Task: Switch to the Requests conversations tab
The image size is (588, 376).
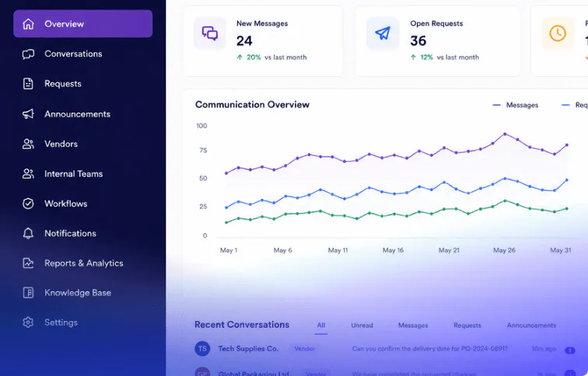Action: pyautogui.click(x=467, y=326)
